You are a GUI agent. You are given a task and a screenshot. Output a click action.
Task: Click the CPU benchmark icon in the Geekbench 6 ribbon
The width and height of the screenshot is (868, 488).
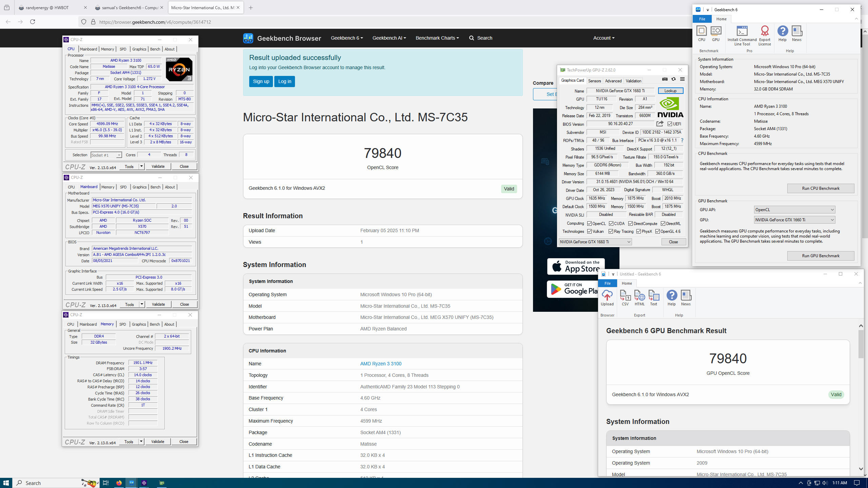pyautogui.click(x=702, y=34)
